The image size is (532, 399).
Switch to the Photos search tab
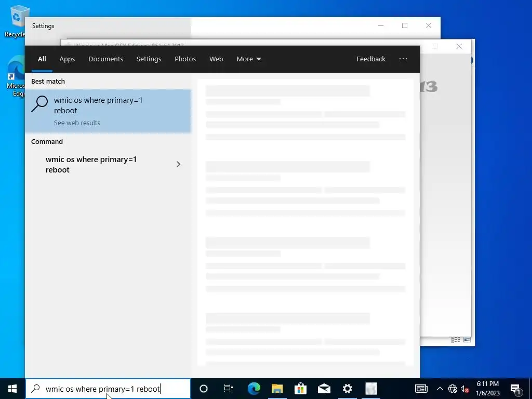click(185, 59)
